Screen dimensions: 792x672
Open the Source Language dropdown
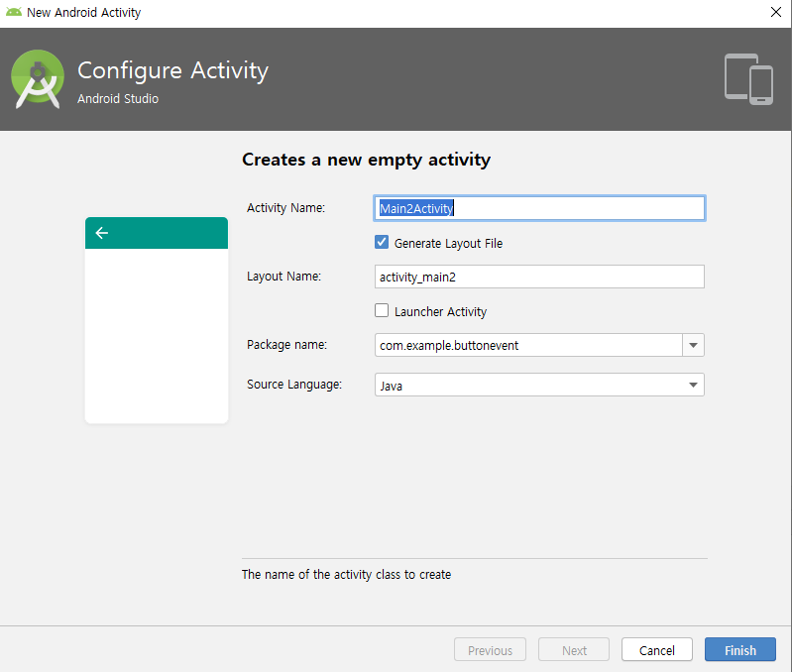point(539,386)
